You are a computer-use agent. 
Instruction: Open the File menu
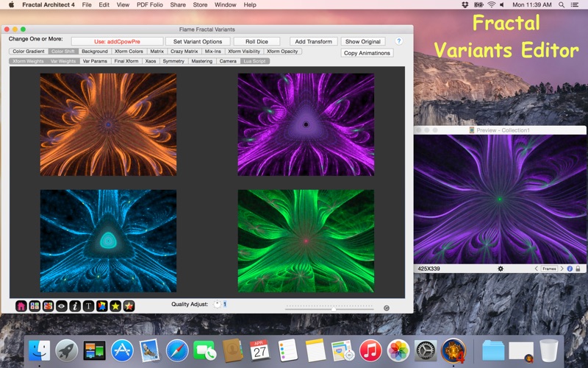tap(87, 4)
